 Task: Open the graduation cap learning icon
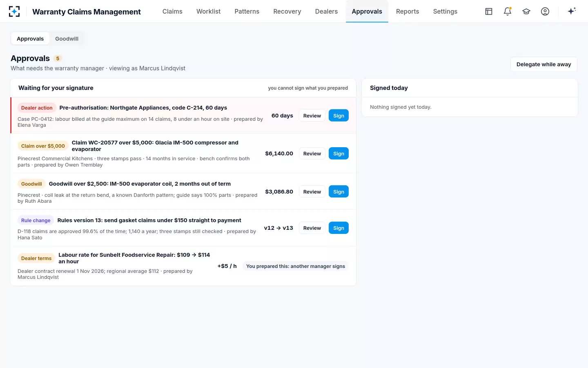526,11
